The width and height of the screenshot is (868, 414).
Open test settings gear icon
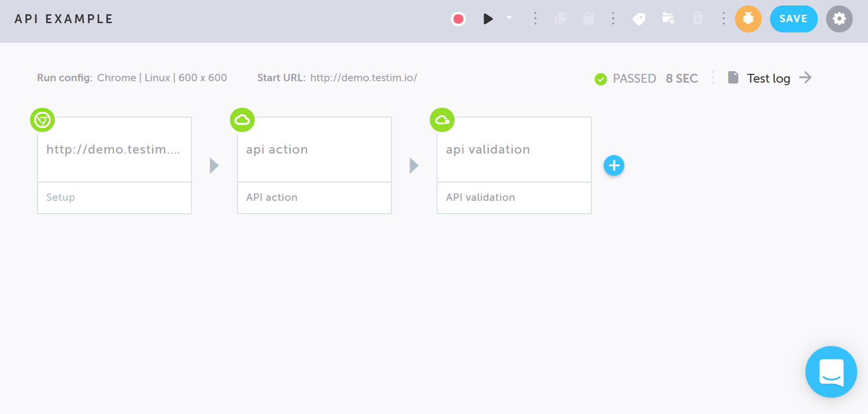[x=839, y=19]
